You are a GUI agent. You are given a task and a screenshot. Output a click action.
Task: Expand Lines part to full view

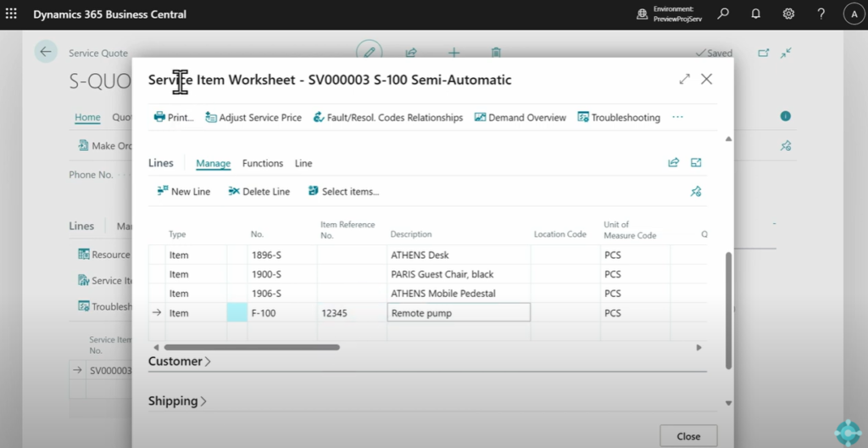click(697, 162)
